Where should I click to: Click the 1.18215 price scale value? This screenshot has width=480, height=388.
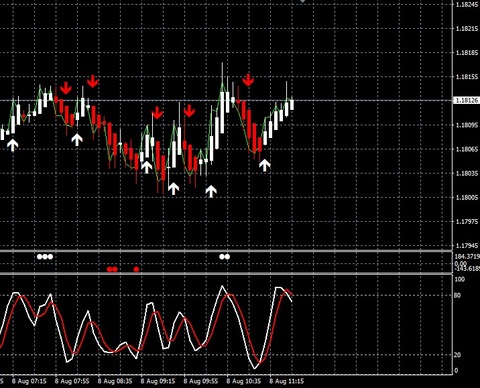[467, 28]
